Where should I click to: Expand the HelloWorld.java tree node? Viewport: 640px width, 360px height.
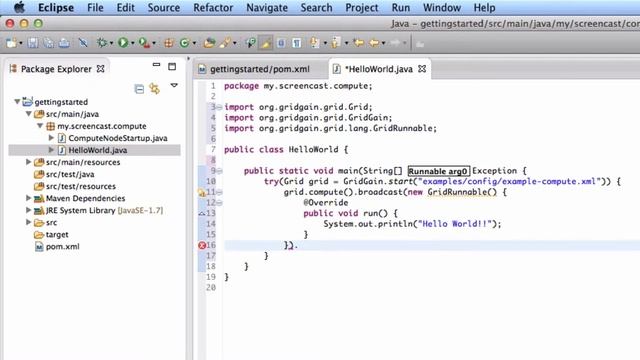coord(51,150)
